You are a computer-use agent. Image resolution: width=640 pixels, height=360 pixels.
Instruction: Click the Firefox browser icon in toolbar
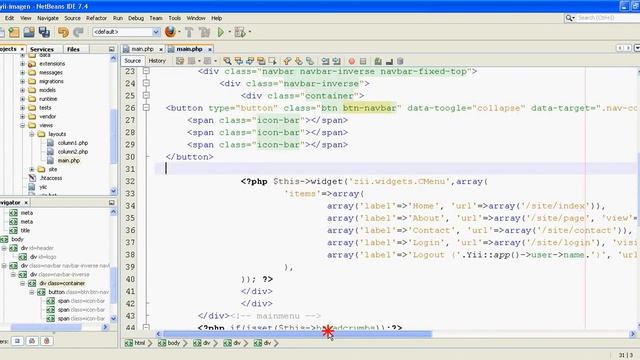[170, 31]
